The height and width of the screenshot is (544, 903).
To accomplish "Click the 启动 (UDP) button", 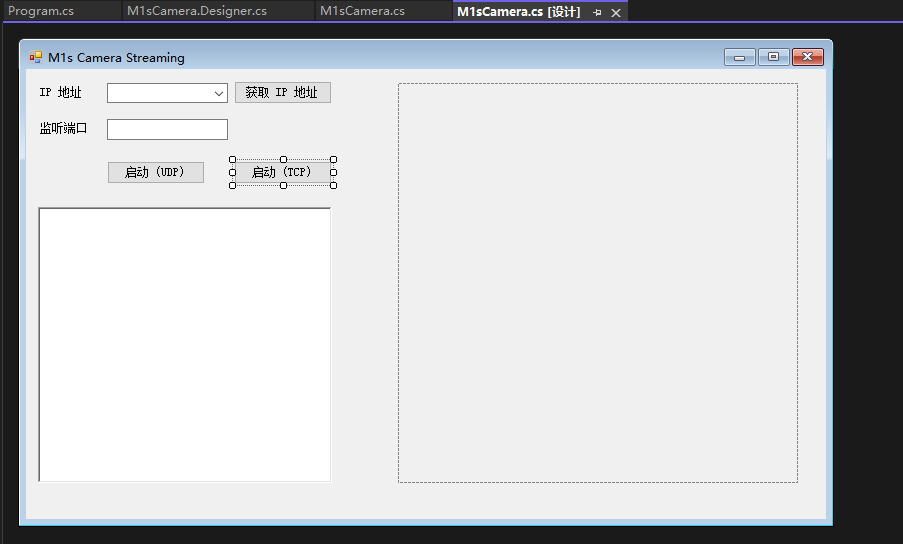I will pyautogui.click(x=156, y=172).
